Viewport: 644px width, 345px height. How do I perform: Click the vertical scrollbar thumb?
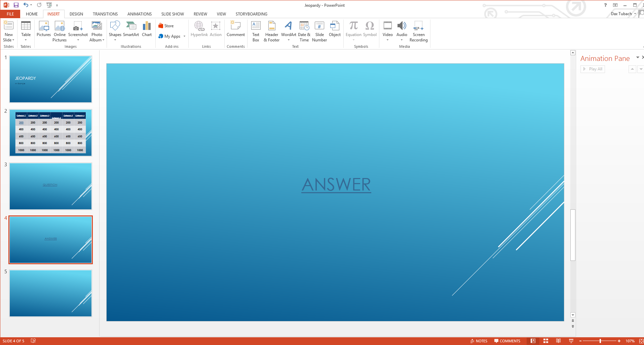pos(573,235)
